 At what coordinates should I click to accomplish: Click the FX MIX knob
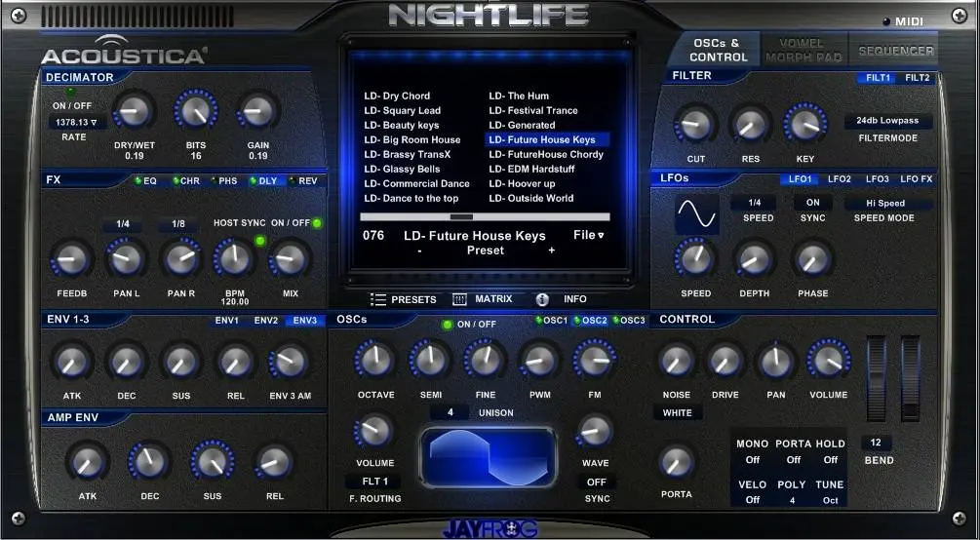[x=290, y=259]
